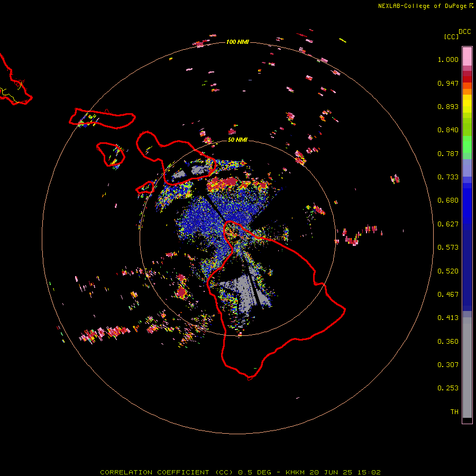The image size is (476, 476).
Task: Click the DCC label above the color scale
Action: tap(464, 32)
